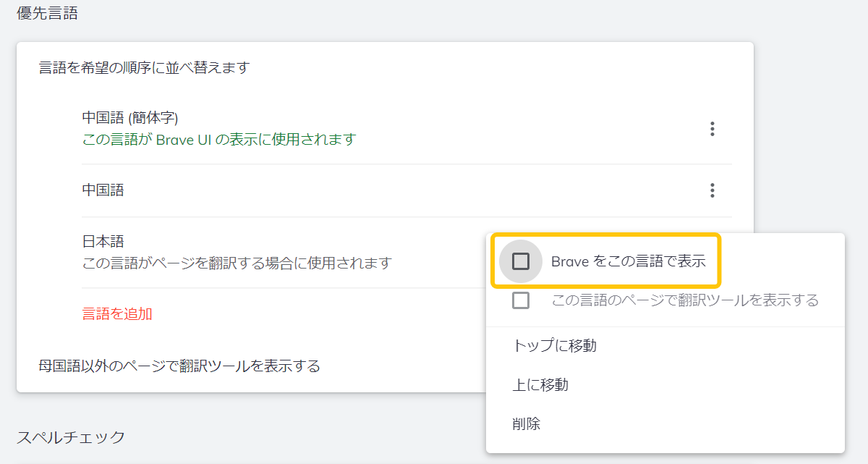Open the options menu for 中国語 (簡体字)

(x=712, y=129)
